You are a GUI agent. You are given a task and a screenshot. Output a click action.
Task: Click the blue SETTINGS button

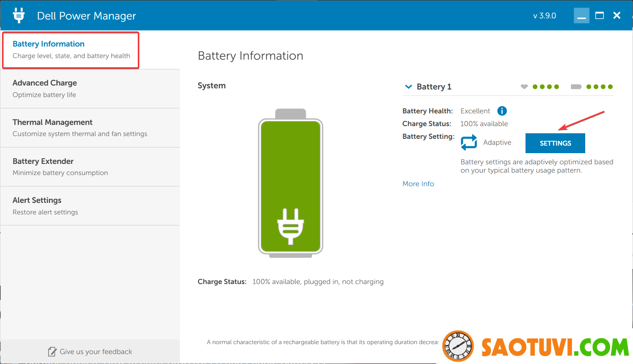[555, 143]
